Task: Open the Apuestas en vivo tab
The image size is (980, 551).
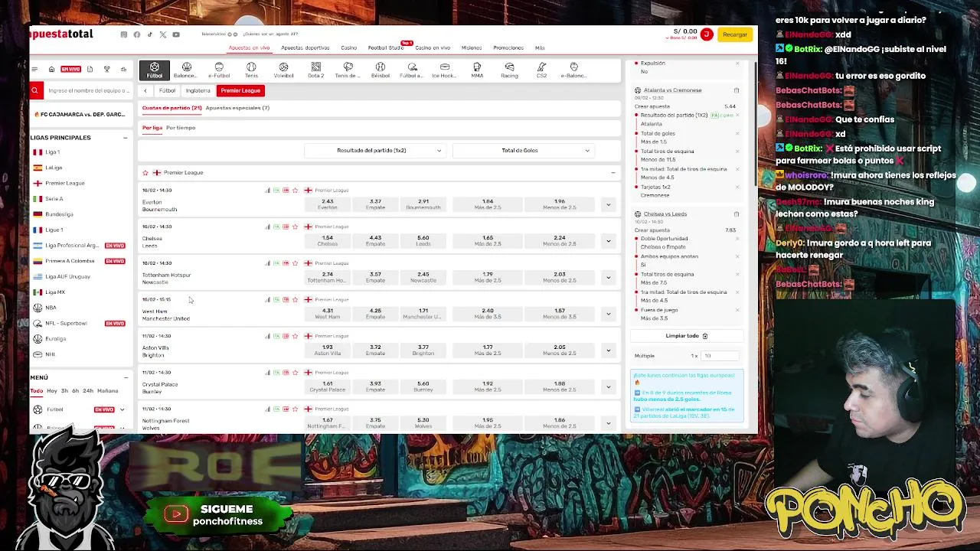Action: click(x=249, y=47)
